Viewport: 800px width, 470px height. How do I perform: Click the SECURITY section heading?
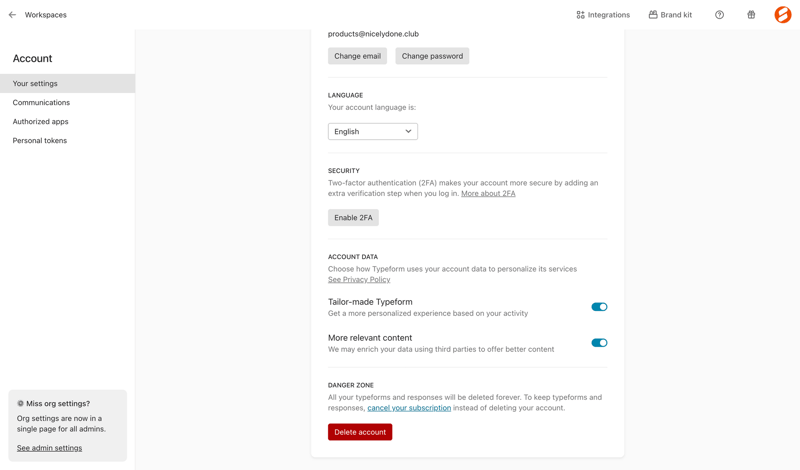344,170
